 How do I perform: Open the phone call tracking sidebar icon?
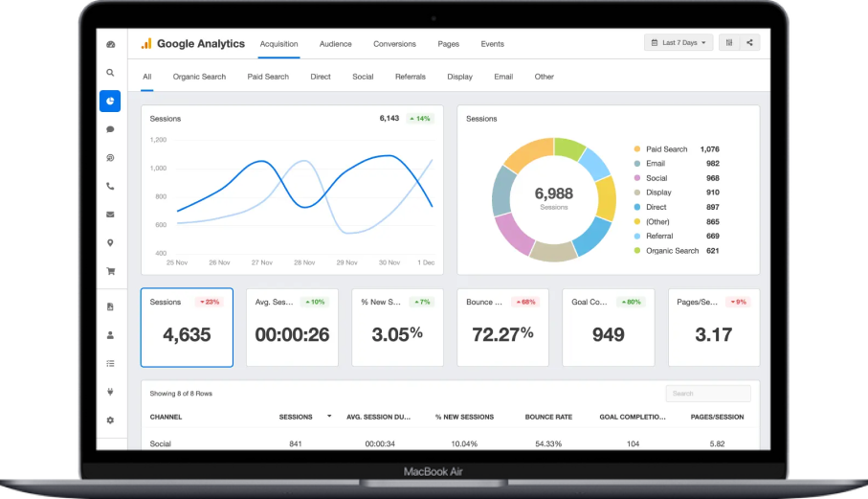pyautogui.click(x=110, y=187)
